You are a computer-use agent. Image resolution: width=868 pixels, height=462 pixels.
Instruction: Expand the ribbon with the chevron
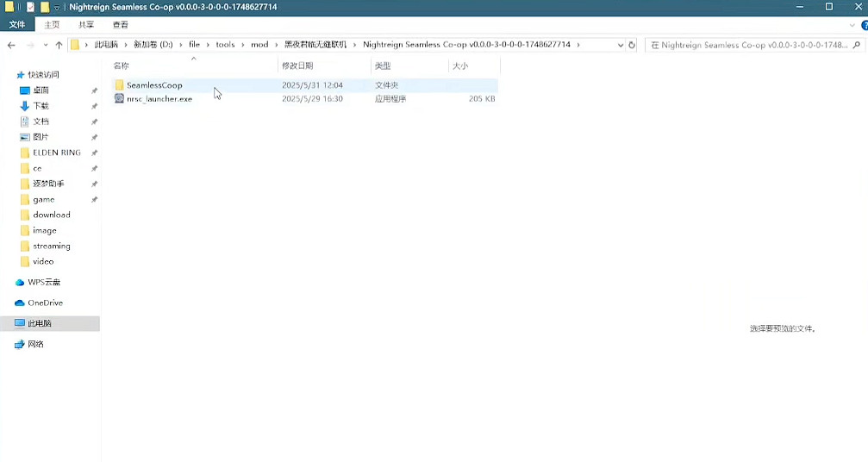[852, 25]
